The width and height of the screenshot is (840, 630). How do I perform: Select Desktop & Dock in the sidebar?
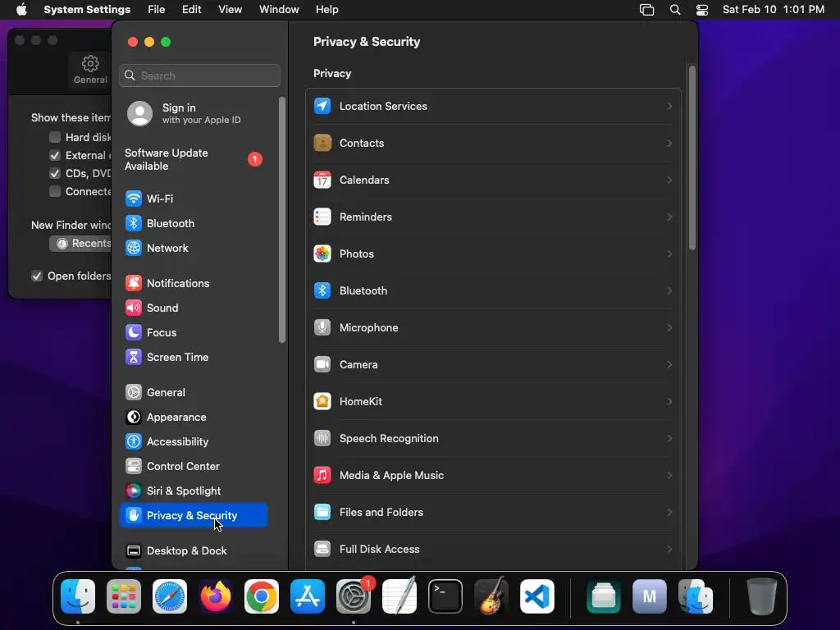click(194, 551)
